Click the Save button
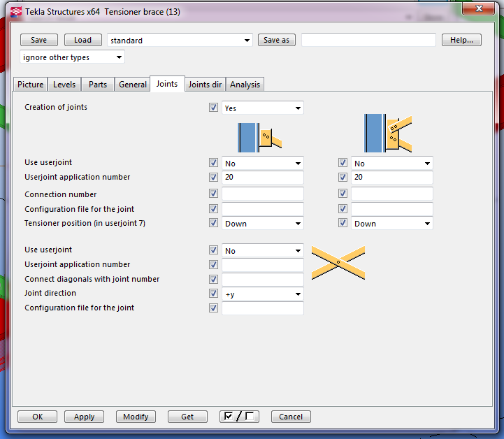This screenshot has width=504, height=439. click(39, 40)
